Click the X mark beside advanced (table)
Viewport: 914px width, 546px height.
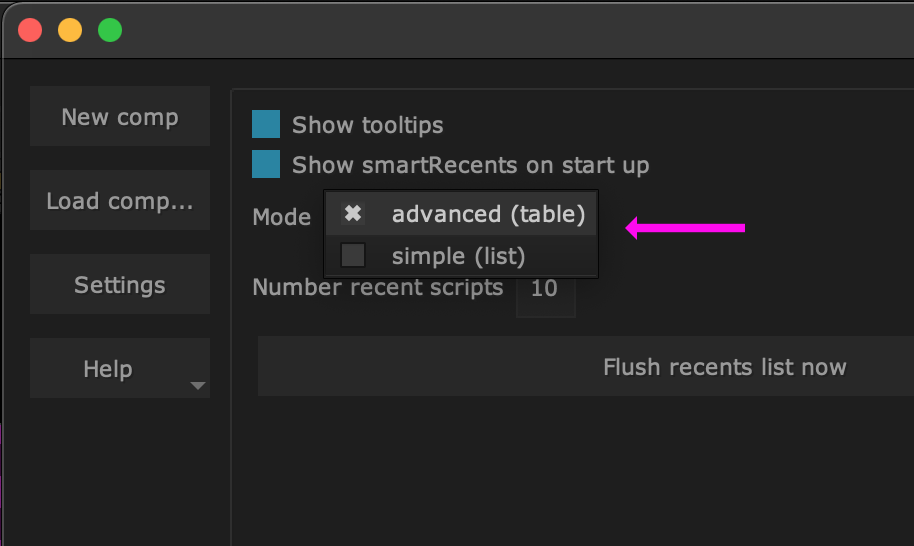[353, 214]
